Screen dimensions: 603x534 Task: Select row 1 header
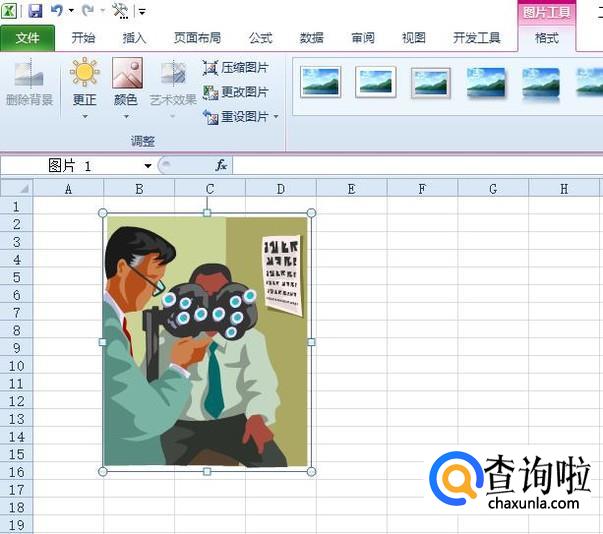pyautogui.click(x=17, y=206)
